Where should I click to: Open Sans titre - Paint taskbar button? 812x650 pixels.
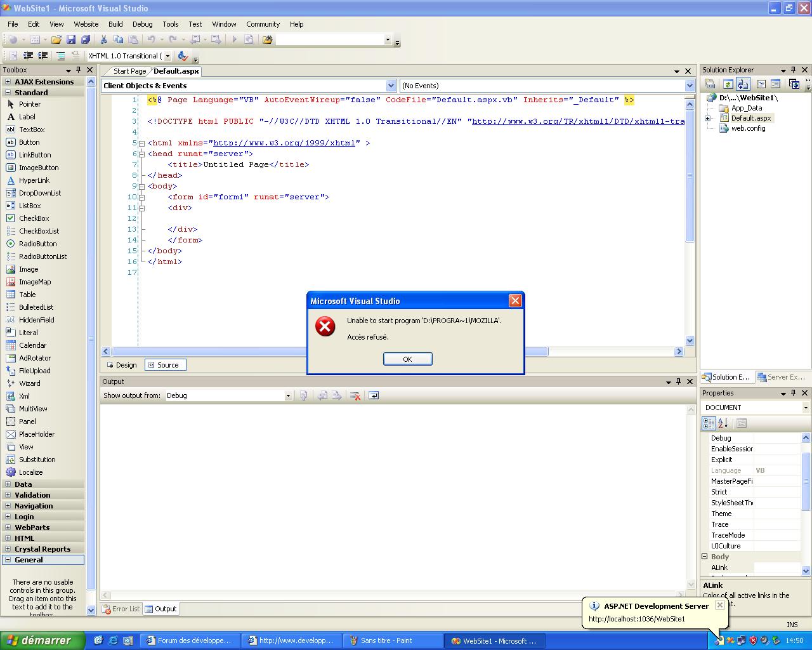392,640
